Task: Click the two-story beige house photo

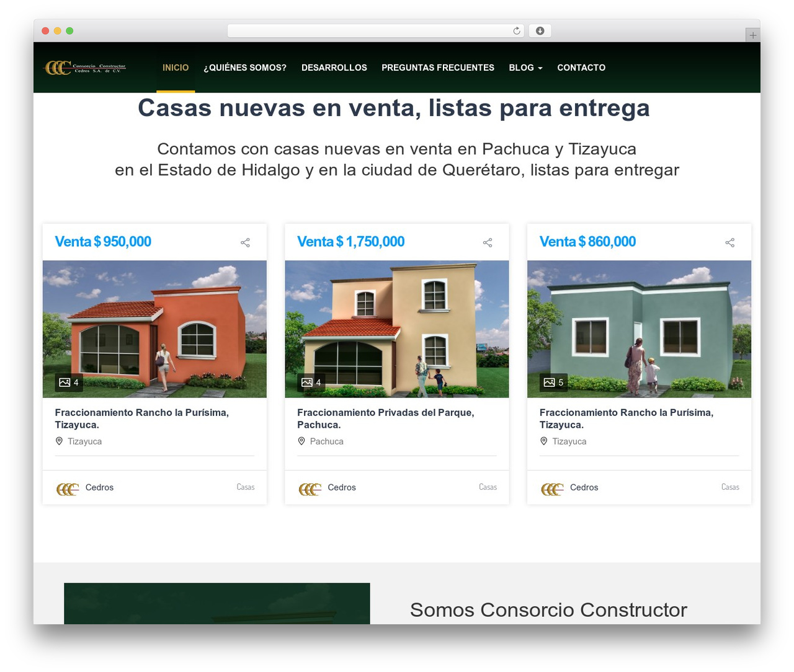Action: [x=397, y=329]
